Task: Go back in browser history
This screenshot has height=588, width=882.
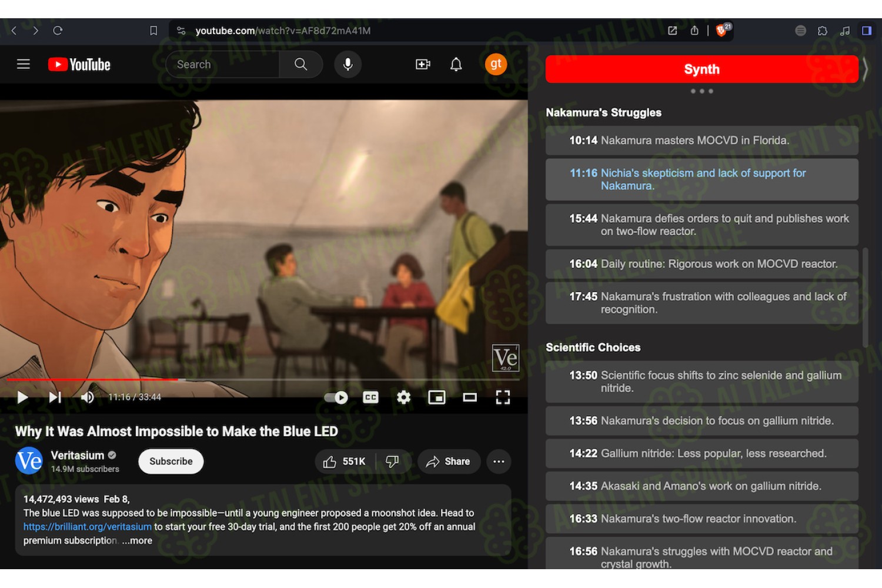Action: pyautogui.click(x=14, y=31)
